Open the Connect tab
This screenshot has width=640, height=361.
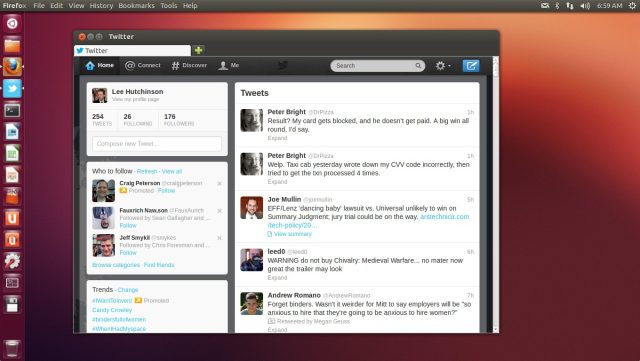[x=143, y=65]
